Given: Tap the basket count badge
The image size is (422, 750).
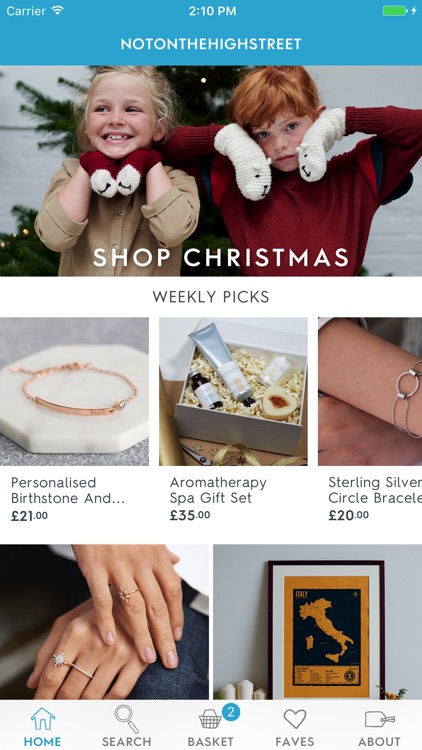Looking at the screenshot, I should (231, 712).
